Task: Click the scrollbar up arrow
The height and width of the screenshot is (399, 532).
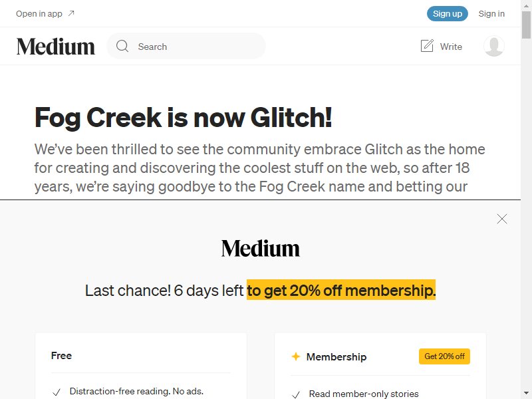Action: pos(526,5)
